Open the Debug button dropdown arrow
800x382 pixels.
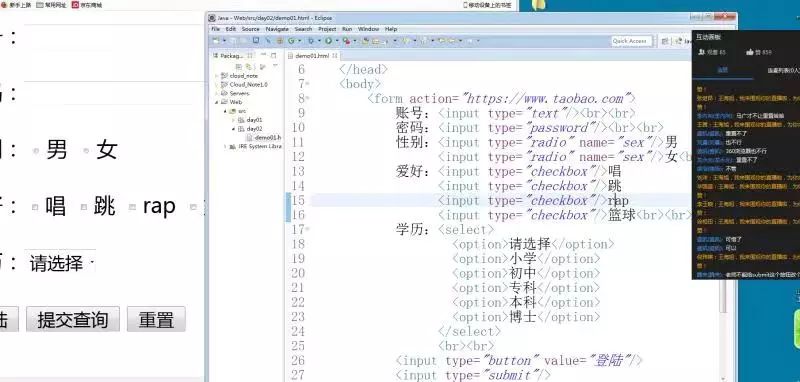pyautogui.click(x=319, y=41)
